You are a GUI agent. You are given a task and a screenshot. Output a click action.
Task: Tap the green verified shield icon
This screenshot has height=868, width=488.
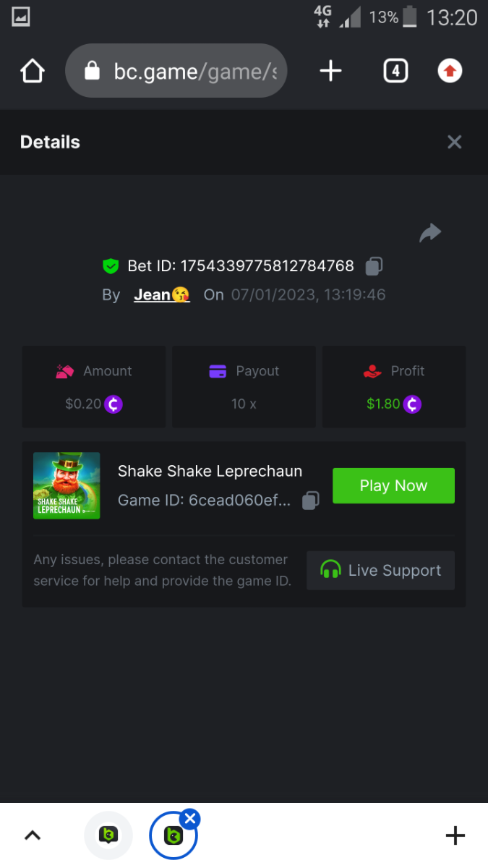click(x=110, y=266)
